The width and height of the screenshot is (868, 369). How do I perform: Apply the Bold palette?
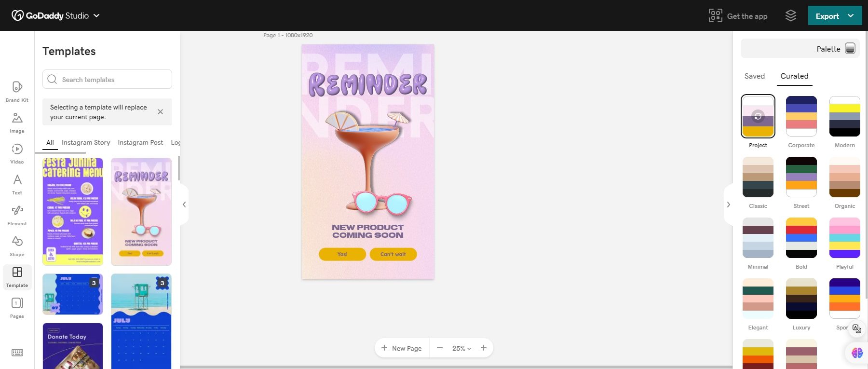pos(801,238)
